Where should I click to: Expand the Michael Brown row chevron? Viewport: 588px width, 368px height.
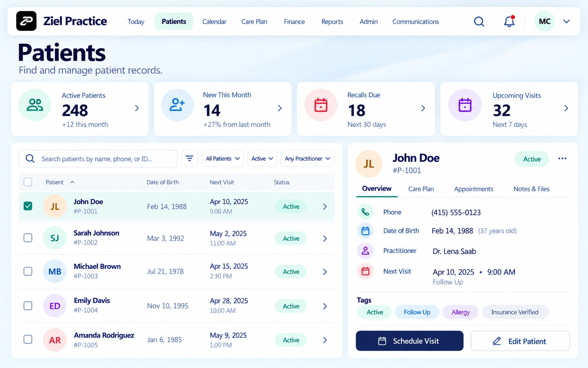click(x=325, y=272)
